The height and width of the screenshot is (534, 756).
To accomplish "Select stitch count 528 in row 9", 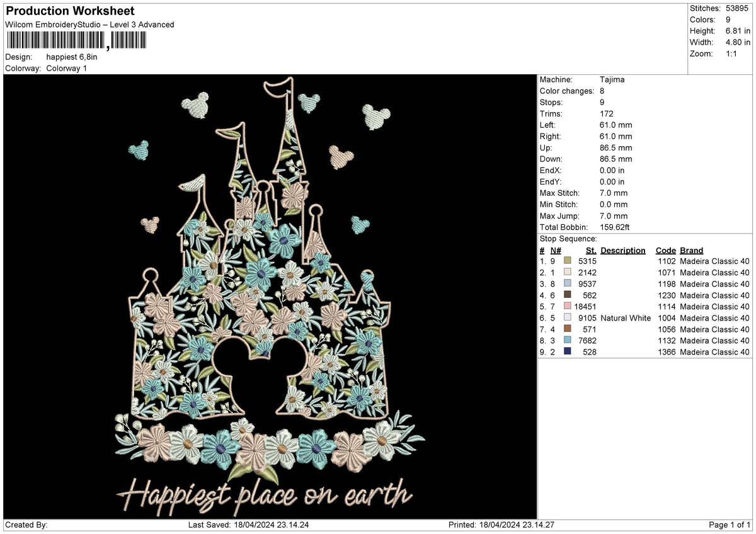I will coord(589,352).
